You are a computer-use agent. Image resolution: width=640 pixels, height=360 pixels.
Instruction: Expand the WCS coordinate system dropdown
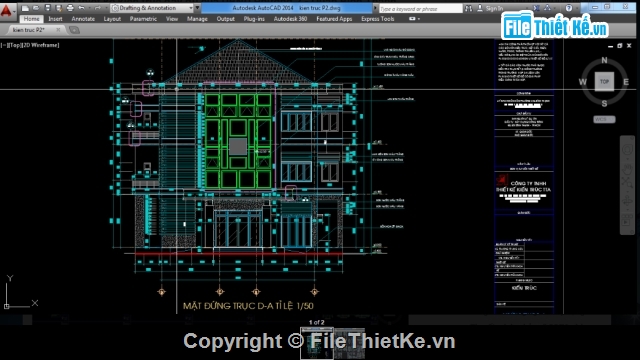(x=604, y=119)
